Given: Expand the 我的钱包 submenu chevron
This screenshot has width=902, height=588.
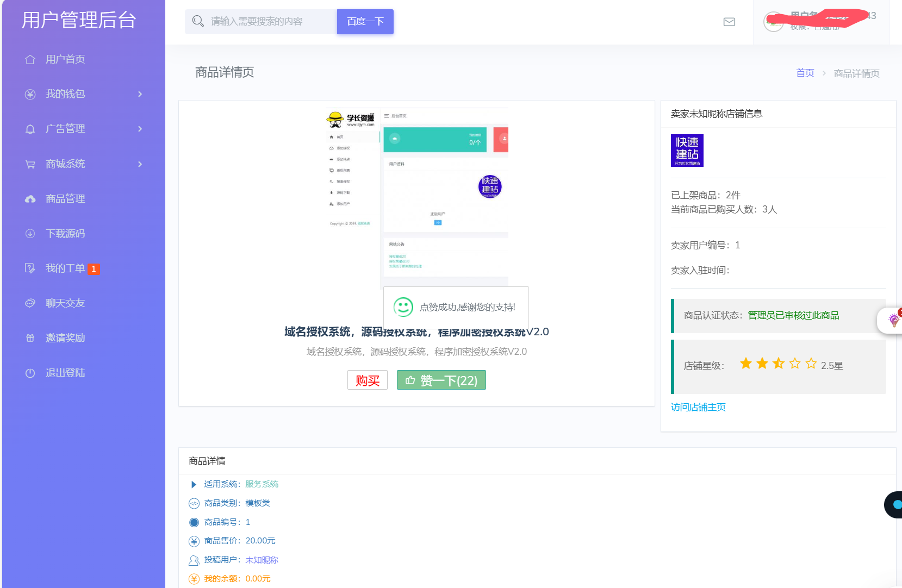Looking at the screenshot, I should [140, 94].
